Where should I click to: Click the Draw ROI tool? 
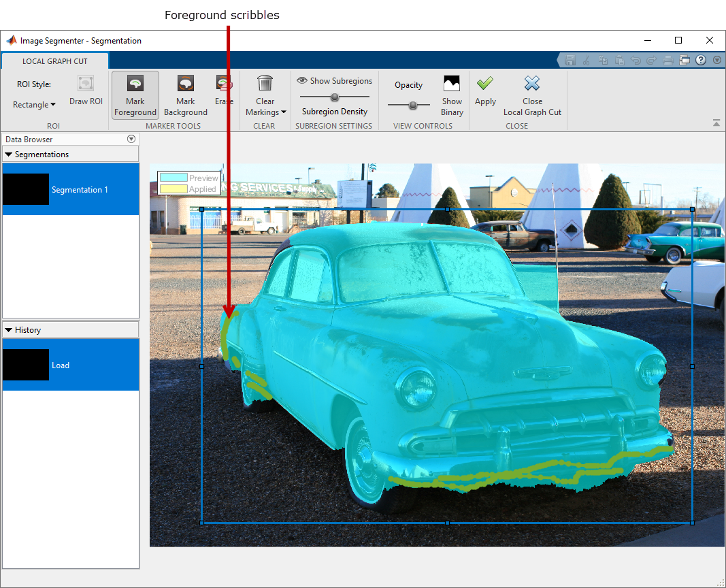(86, 91)
